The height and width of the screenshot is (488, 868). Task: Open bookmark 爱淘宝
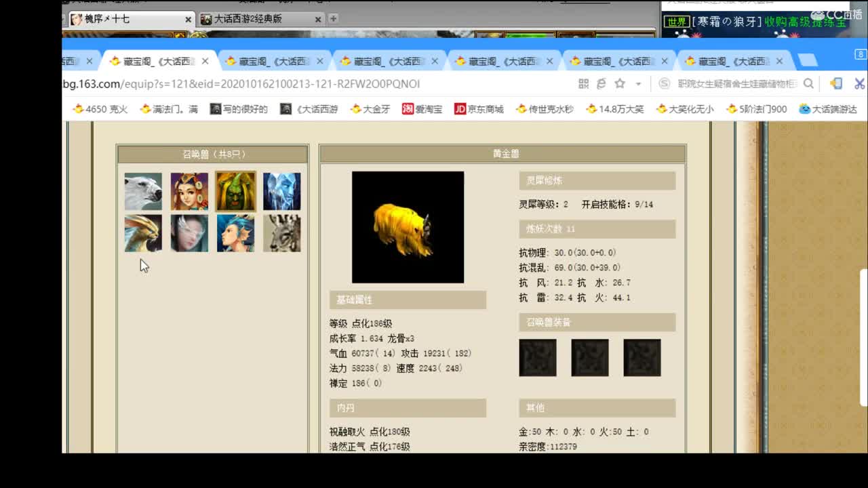pos(422,109)
